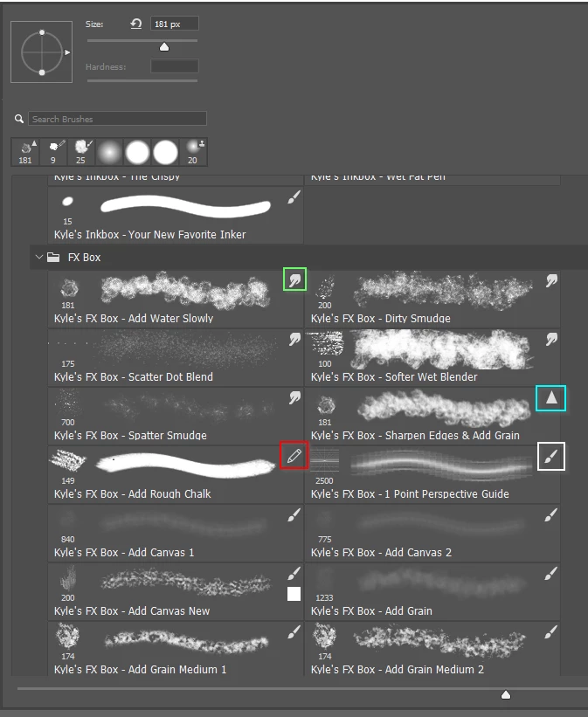
Task: Click Add Rough Chalk stroke preview
Action: pos(185,465)
